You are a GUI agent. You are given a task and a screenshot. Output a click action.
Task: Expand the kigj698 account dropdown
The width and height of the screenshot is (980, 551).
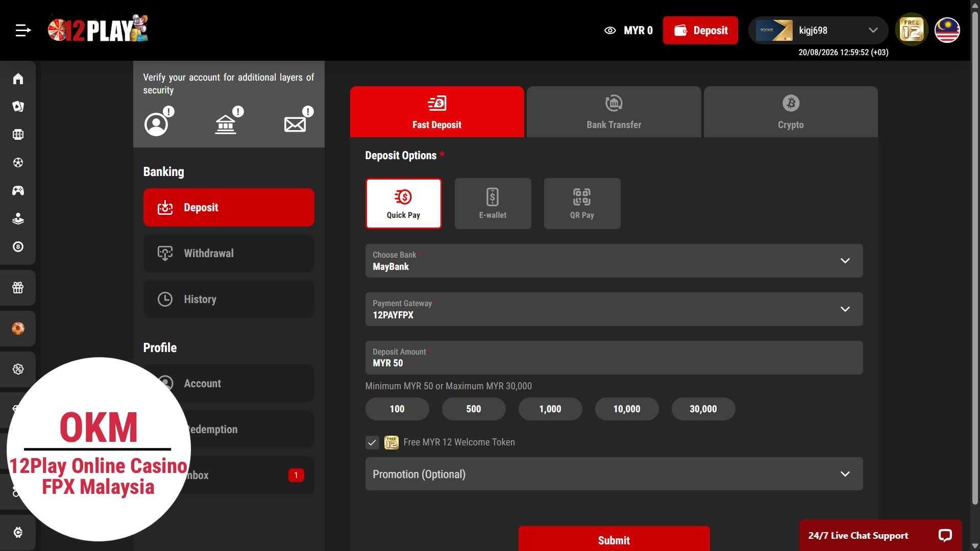pyautogui.click(x=818, y=31)
